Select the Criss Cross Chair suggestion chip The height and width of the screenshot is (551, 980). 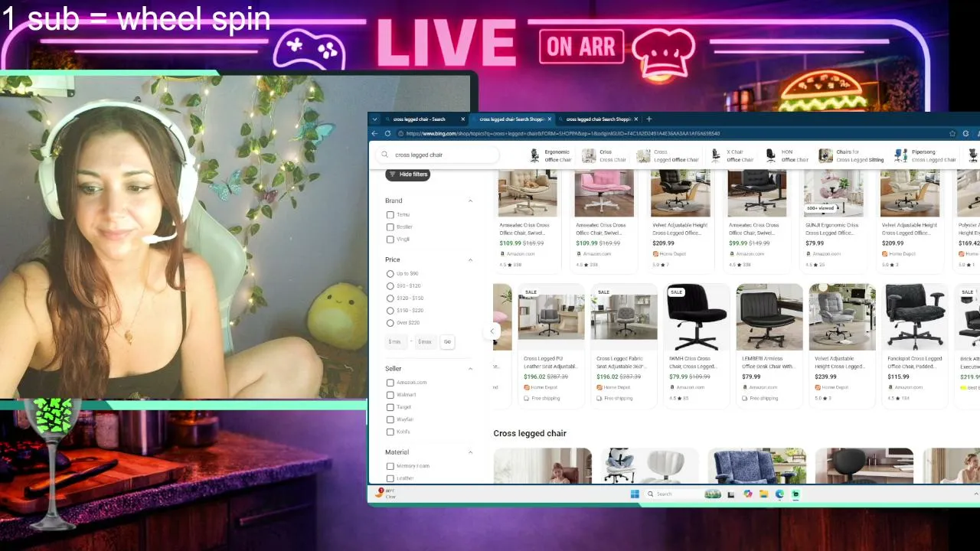pos(604,155)
